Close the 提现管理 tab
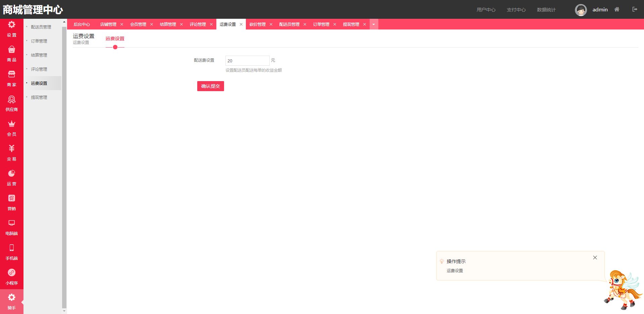644x314 pixels. point(365,24)
